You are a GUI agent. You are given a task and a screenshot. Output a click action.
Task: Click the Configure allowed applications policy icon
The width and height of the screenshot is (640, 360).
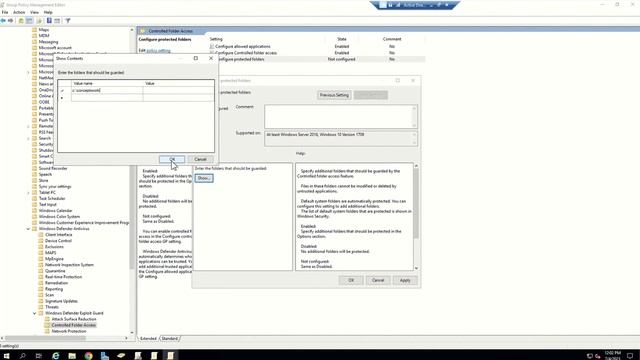click(211, 47)
